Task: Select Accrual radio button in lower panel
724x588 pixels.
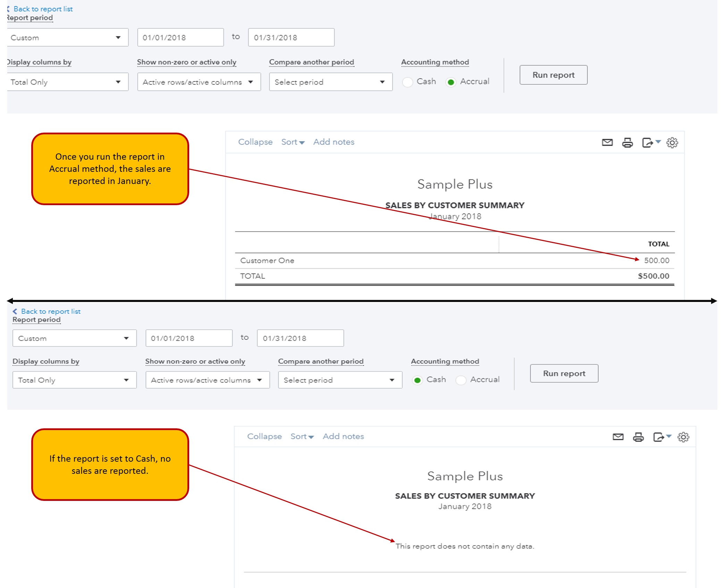Action: coord(461,380)
